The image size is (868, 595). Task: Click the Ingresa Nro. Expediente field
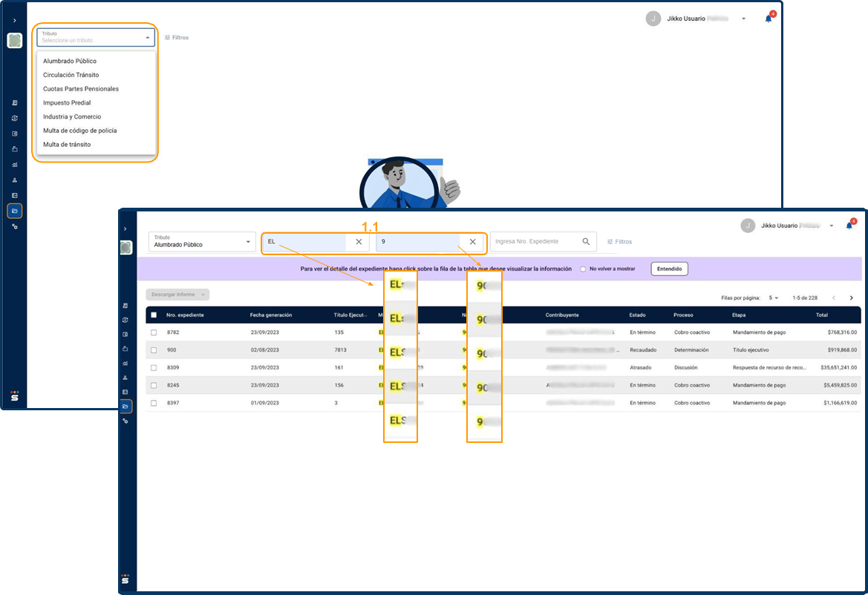coord(535,242)
